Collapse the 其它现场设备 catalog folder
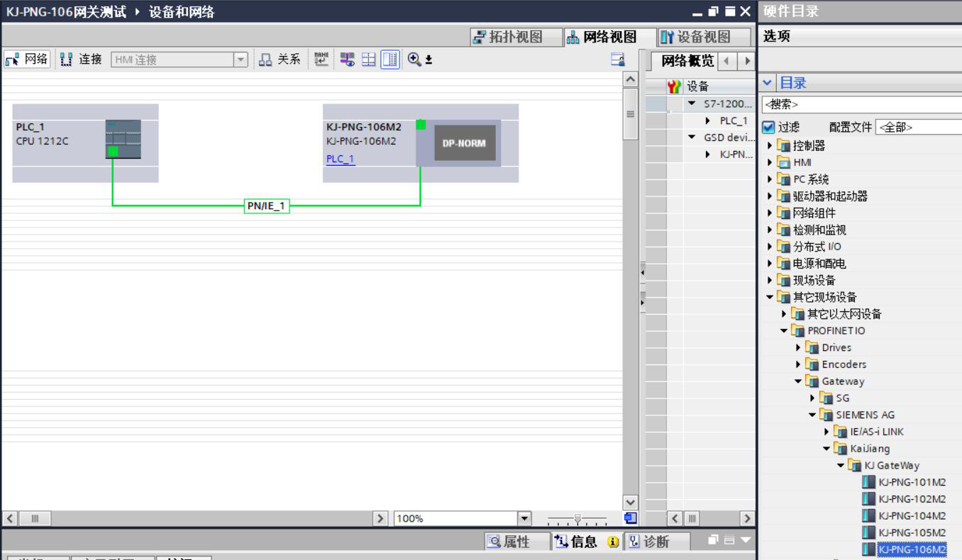The image size is (962, 560). point(770,297)
